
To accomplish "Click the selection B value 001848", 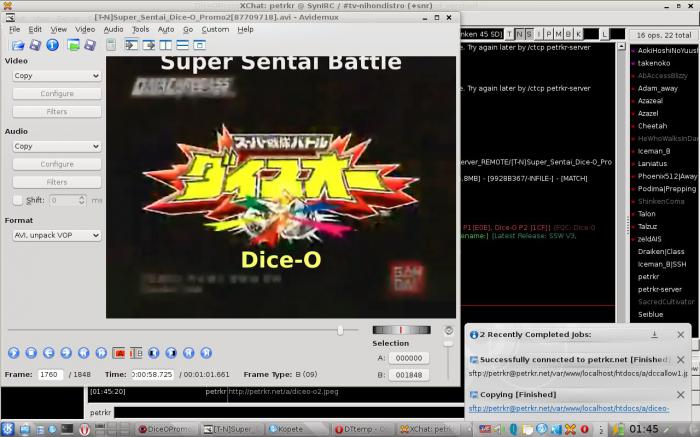I will pyautogui.click(x=409, y=375).
